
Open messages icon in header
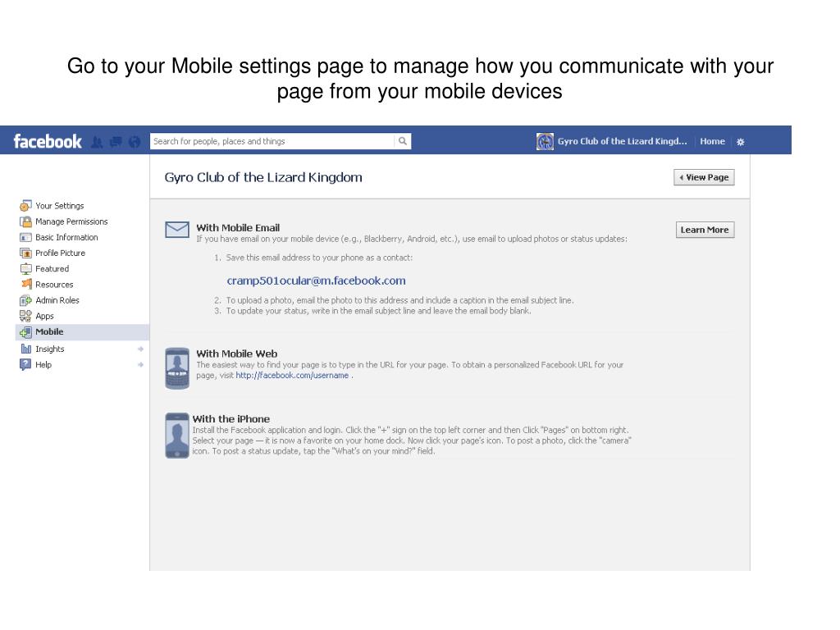(x=116, y=142)
